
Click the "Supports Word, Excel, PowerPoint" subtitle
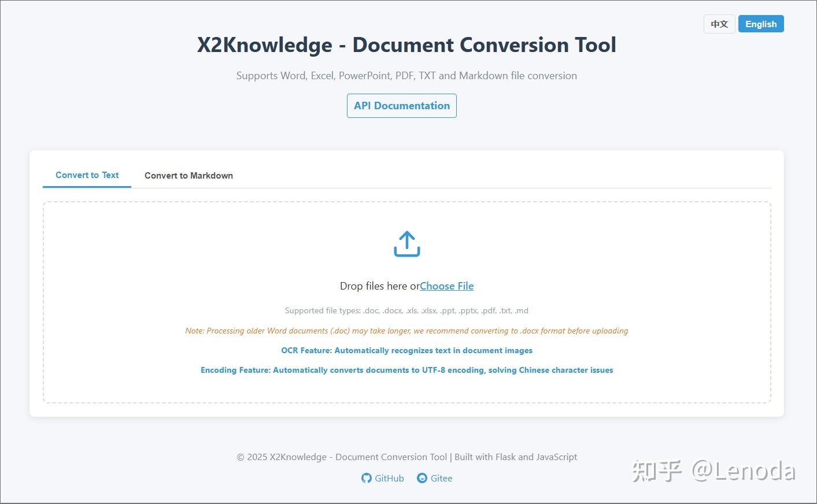[406, 76]
